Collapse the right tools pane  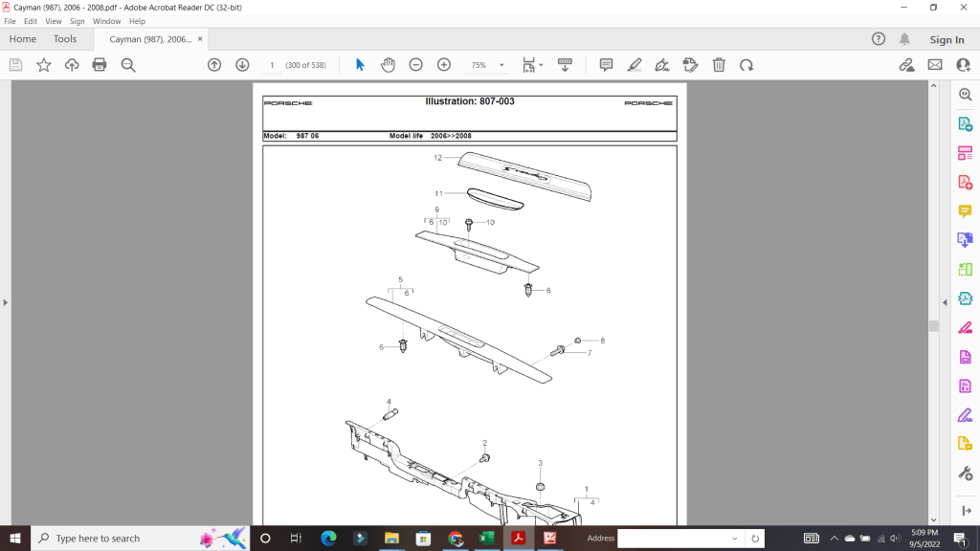(x=945, y=302)
